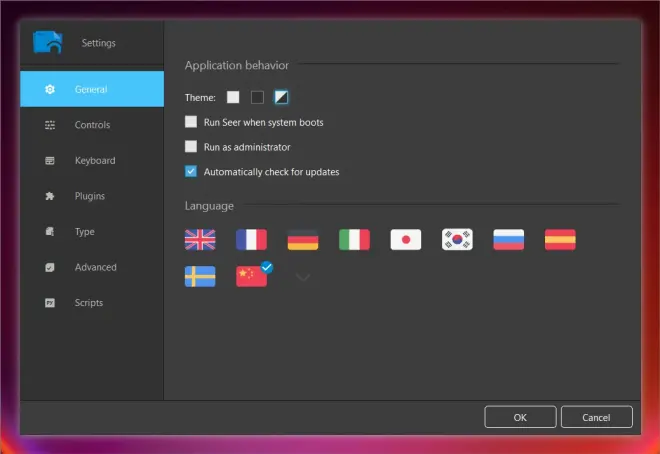660x454 pixels.
Task: Select German with the Germany flag
Action: [303, 239]
